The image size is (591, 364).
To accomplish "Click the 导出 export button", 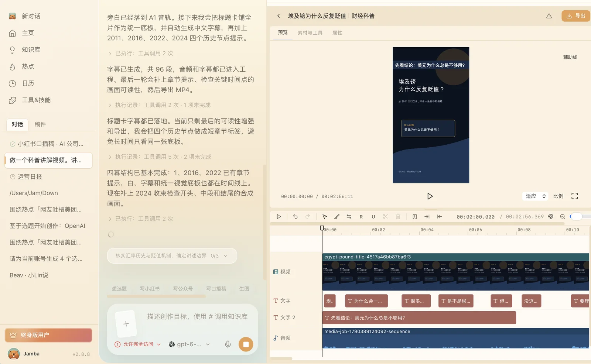I will pyautogui.click(x=575, y=16).
